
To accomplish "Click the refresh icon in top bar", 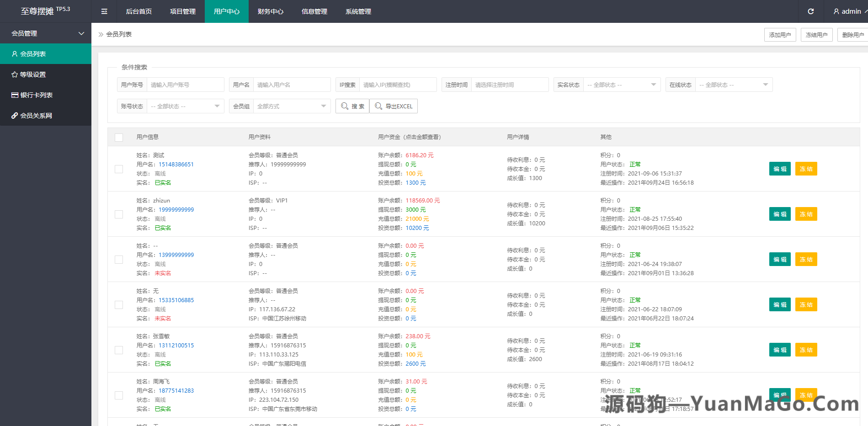I will tap(810, 11).
